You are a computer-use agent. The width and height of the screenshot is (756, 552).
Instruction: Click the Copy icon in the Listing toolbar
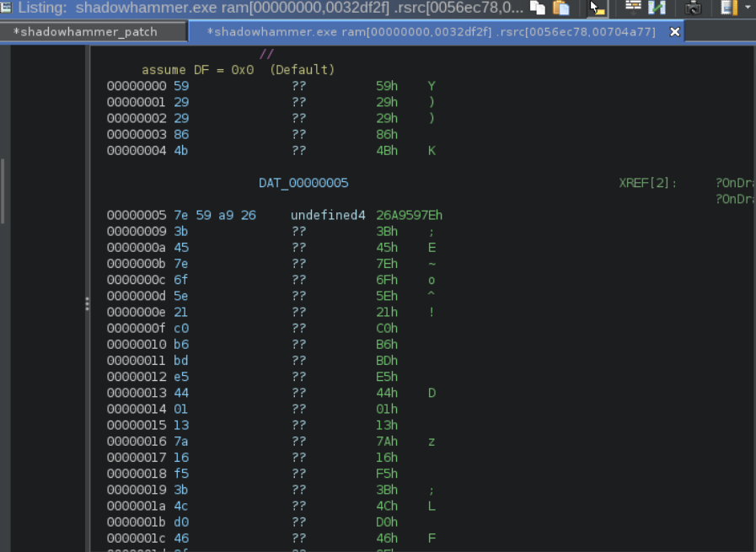coord(537,8)
